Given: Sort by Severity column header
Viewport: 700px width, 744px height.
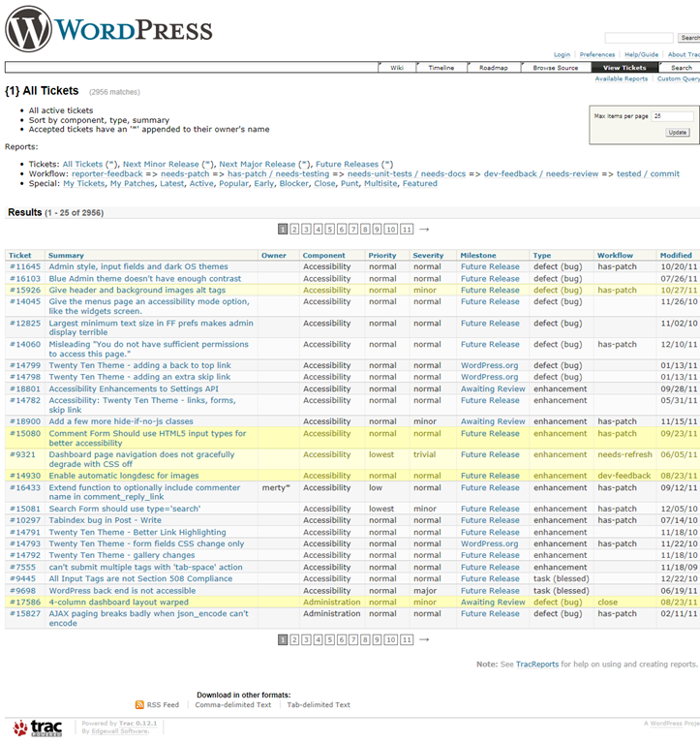Looking at the screenshot, I should pos(428,256).
